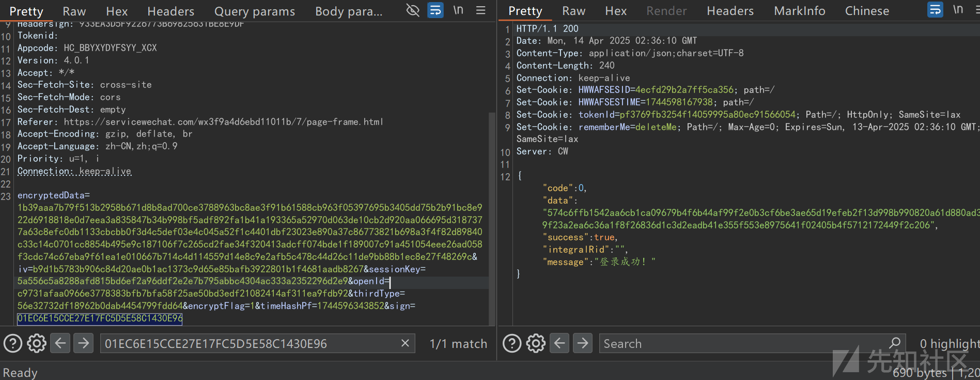
Task: Open response search help icon
Action: tap(512, 343)
